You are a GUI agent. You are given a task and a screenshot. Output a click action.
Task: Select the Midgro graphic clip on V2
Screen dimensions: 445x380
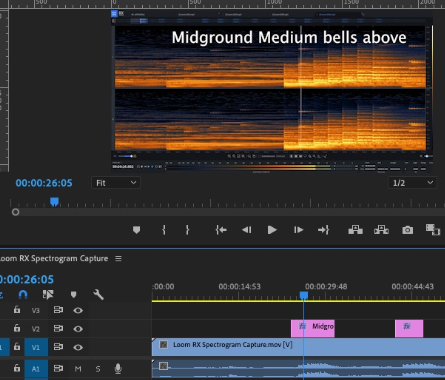313,328
